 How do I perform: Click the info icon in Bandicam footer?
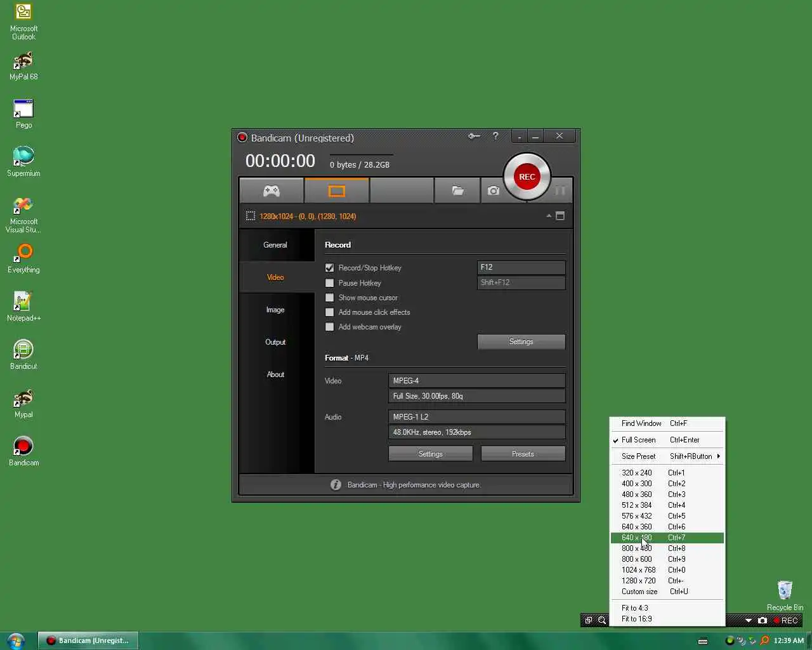point(336,484)
